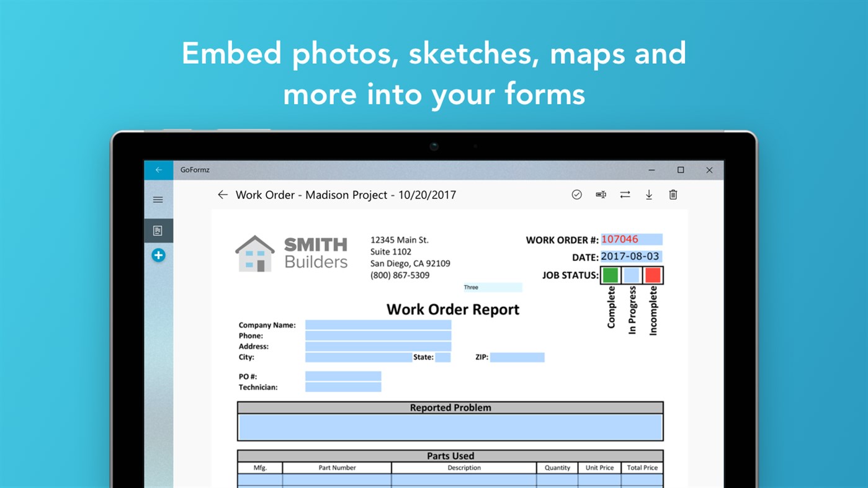The height and width of the screenshot is (488, 868).
Task: Click the Smith Builders logo
Action: coord(292,252)
